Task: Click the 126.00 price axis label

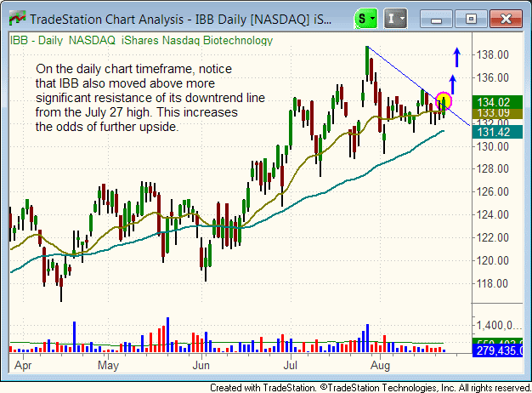Action: point(493,191)
